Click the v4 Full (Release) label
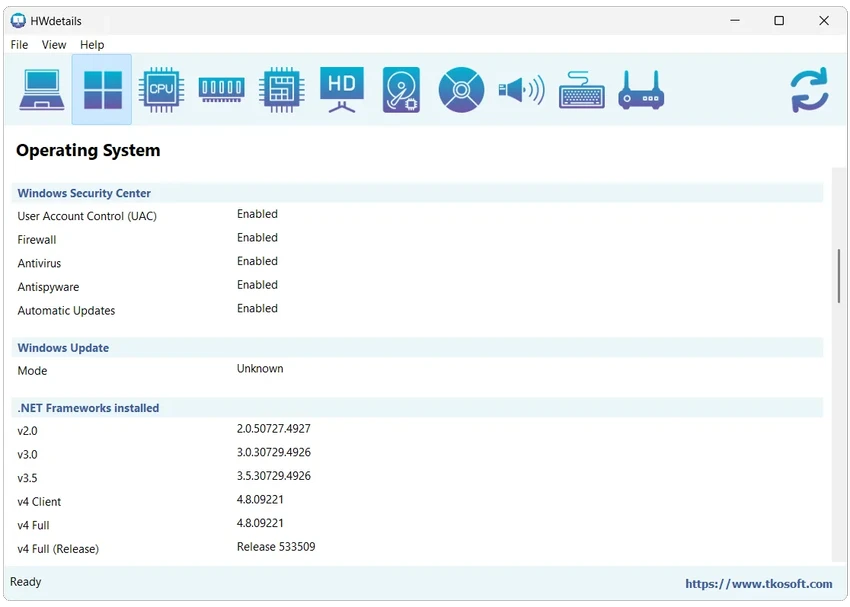 (58, 549)
